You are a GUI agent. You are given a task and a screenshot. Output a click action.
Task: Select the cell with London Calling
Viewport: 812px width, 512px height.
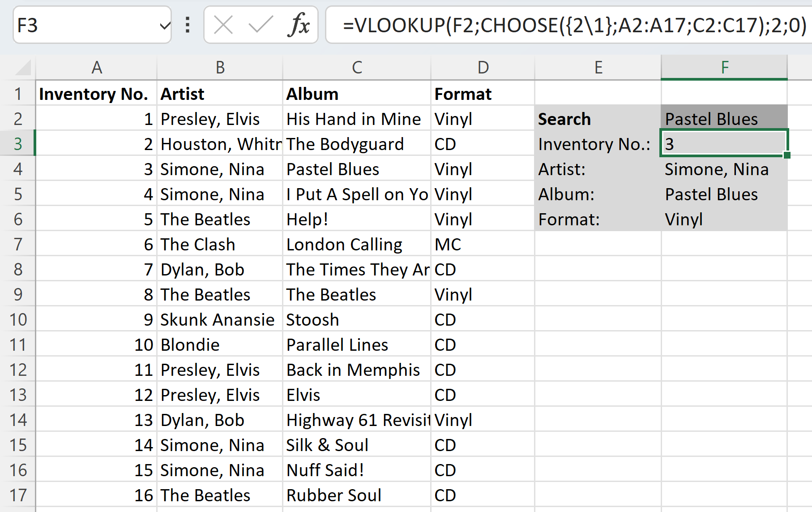[x=357, y=245]
